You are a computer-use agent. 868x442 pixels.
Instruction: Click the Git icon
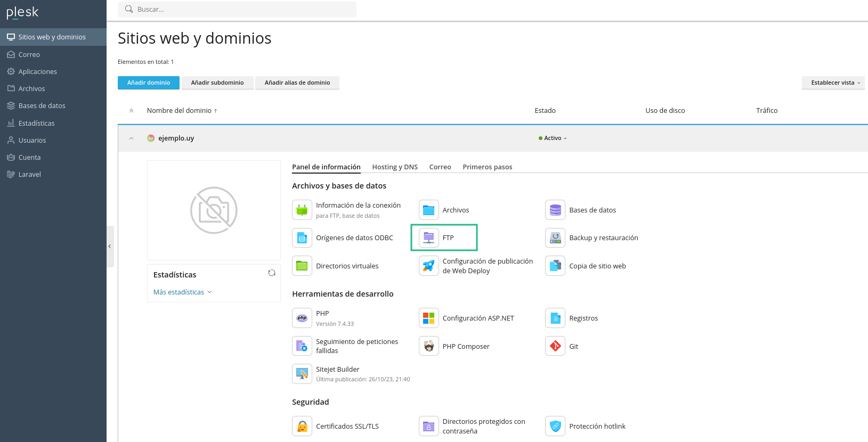pos(555,346)
